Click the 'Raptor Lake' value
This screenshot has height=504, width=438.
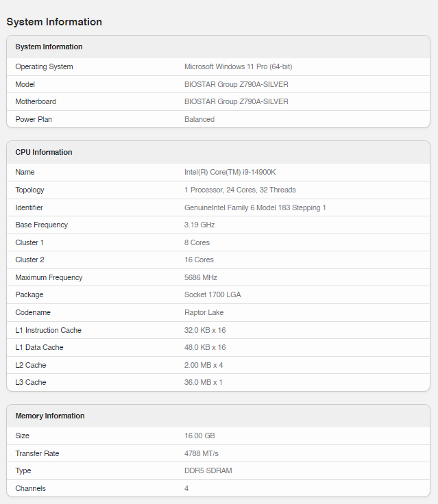coord(204,312)
